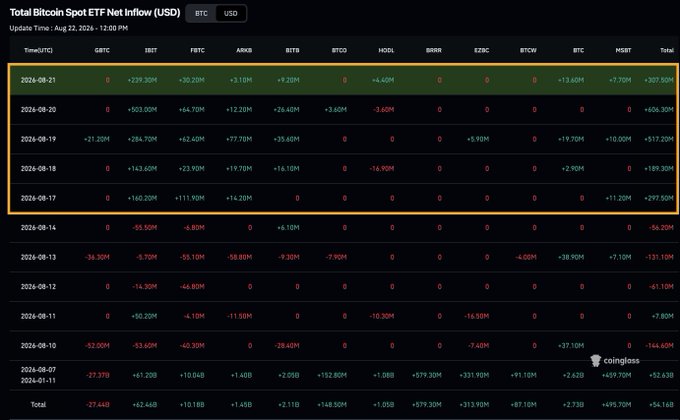Viewport: 680px width, 420px height.
Task: Click the +54.16B grand total value
Action: [661, 405]
